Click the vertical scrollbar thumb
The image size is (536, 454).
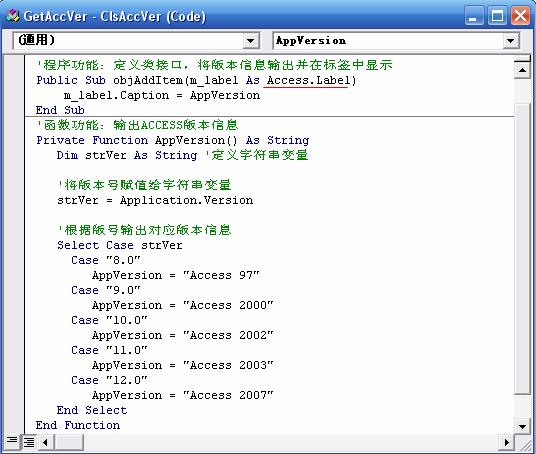pos(522,249)
